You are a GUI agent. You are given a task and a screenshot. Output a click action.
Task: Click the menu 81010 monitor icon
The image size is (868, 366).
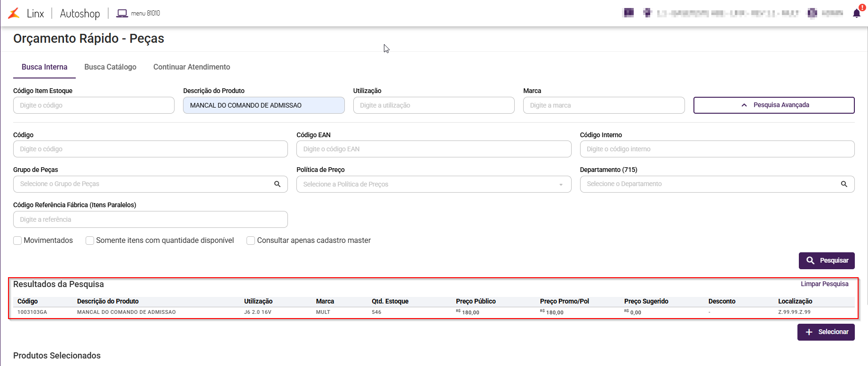[122, 13]
